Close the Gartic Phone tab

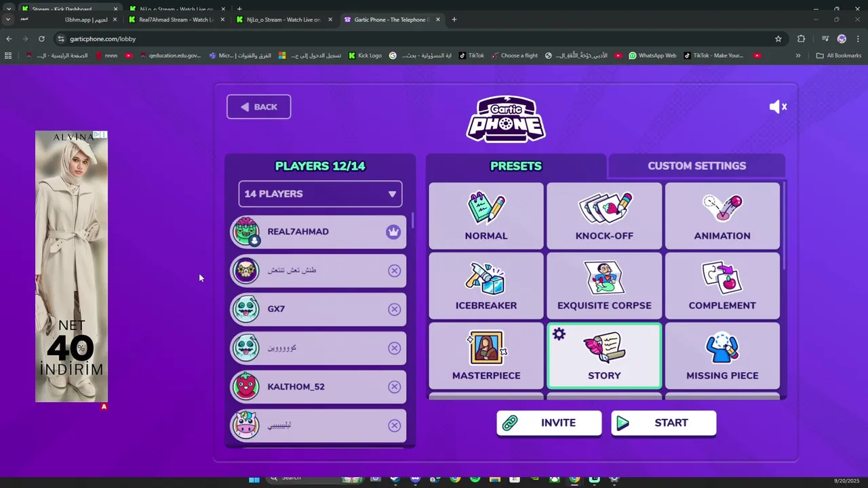pyautogui.click(x=438, y=20)
